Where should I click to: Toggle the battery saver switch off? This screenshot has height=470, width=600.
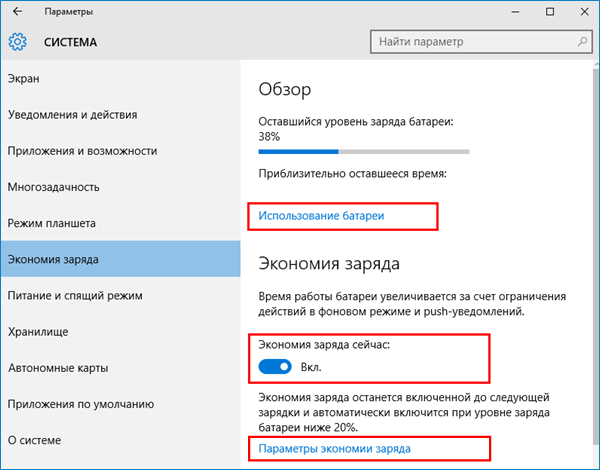point(275,367)
